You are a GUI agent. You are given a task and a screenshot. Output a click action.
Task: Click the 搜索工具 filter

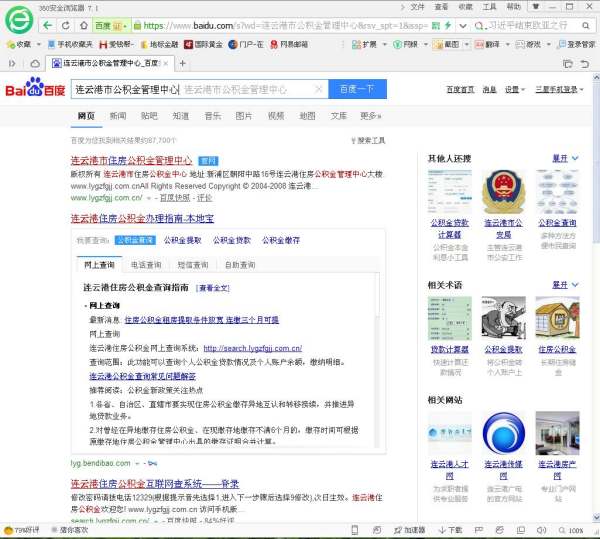pos(368,140)
